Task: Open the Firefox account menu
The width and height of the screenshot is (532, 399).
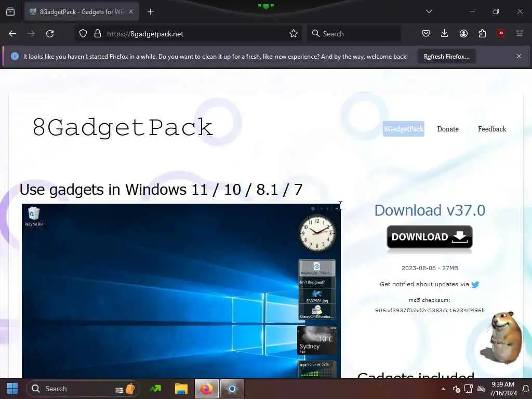Action: click(x=463, y=33)
